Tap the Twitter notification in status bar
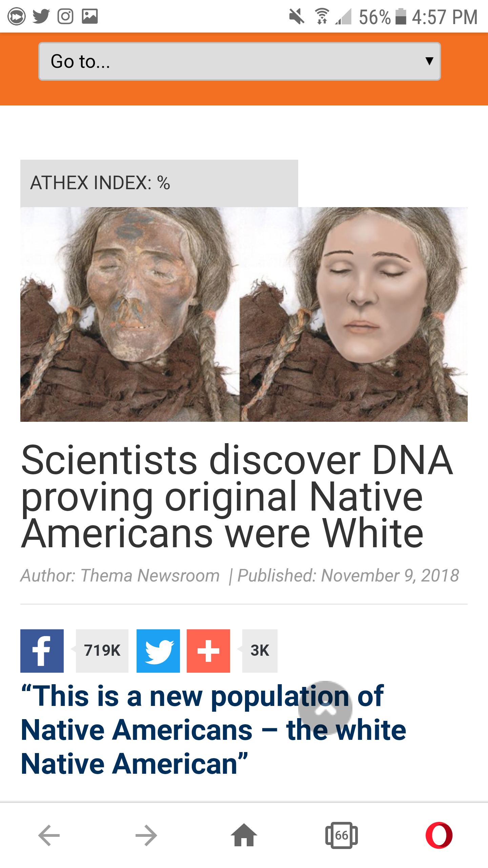Screen dimensions: 488x868 [x=41, y=16]
